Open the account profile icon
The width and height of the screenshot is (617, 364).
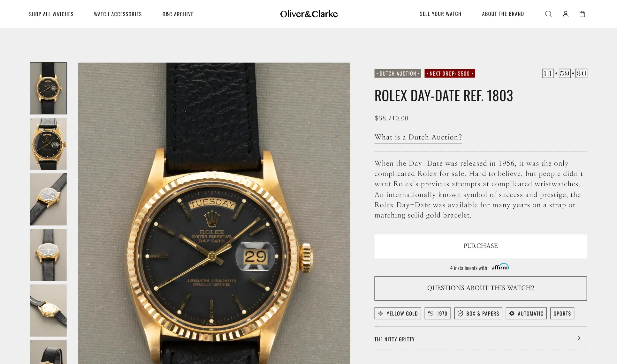click(566, 14)
